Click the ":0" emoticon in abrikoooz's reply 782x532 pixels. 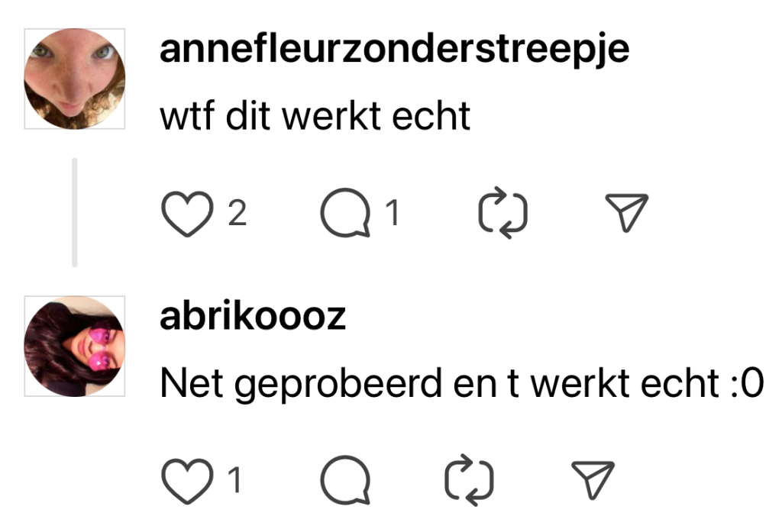pyautogui.click(x=747, y=383)
